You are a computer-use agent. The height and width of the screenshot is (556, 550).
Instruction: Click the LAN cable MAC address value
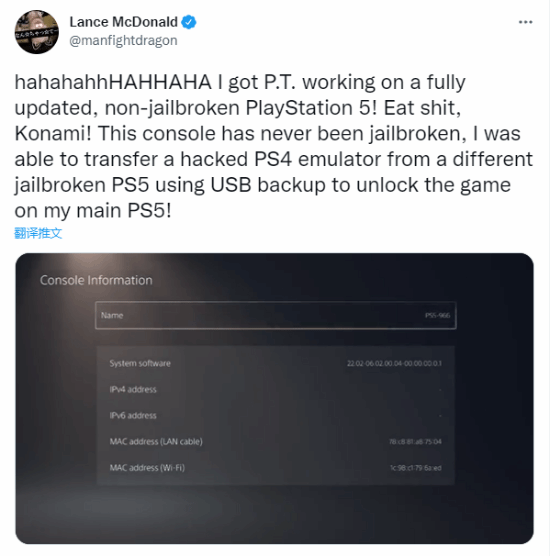[x=415, y=442]
